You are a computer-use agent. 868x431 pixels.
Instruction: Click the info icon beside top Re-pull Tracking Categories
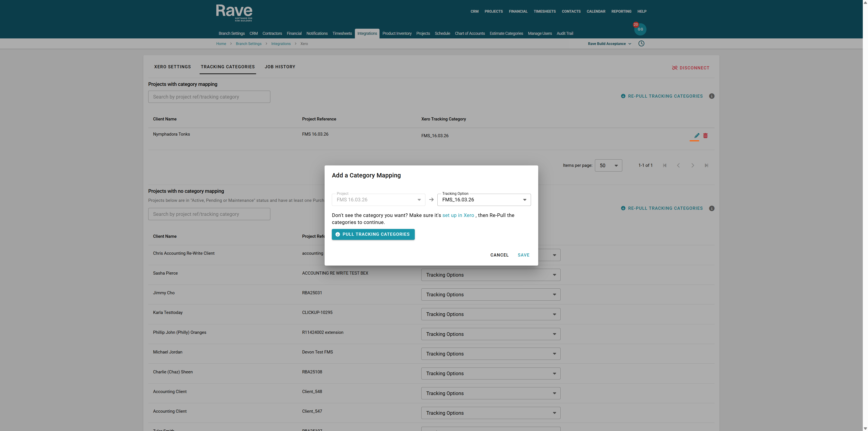click(x=711, y=96)
